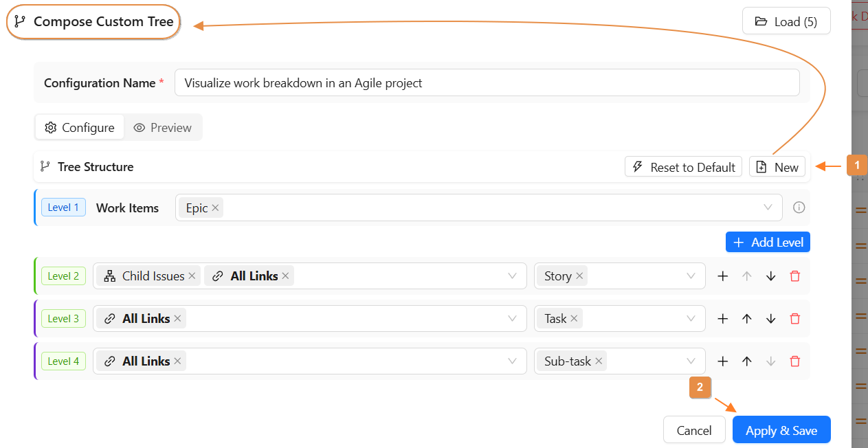The height and width of the screenshot is (448, 868).
Task: Remove the Child Issues tag in Level 2
Action: (x=192, y=276)
